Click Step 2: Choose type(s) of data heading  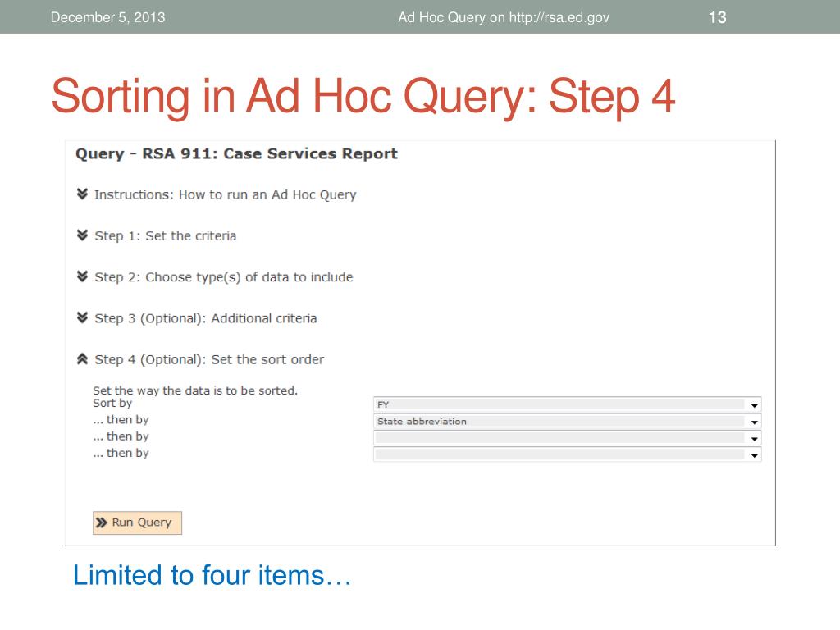pyautogui.click(x=223, y=277)
